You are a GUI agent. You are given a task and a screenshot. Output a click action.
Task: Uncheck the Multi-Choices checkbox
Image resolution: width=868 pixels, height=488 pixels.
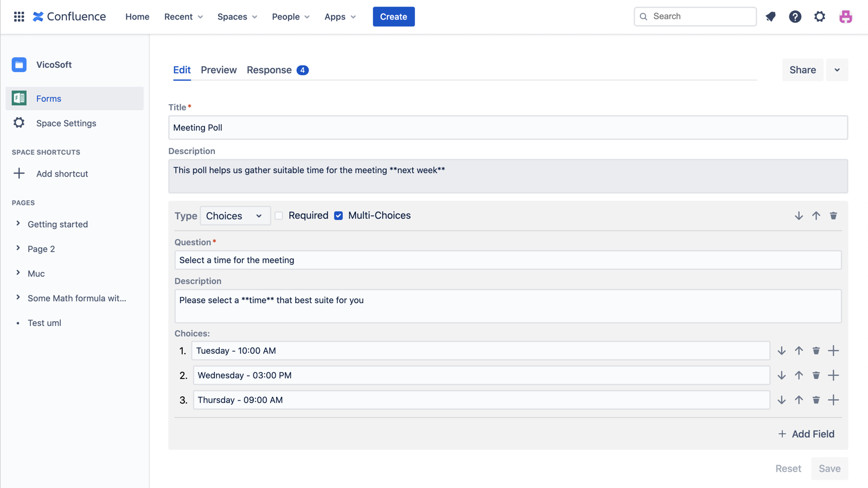pos(339,216)
